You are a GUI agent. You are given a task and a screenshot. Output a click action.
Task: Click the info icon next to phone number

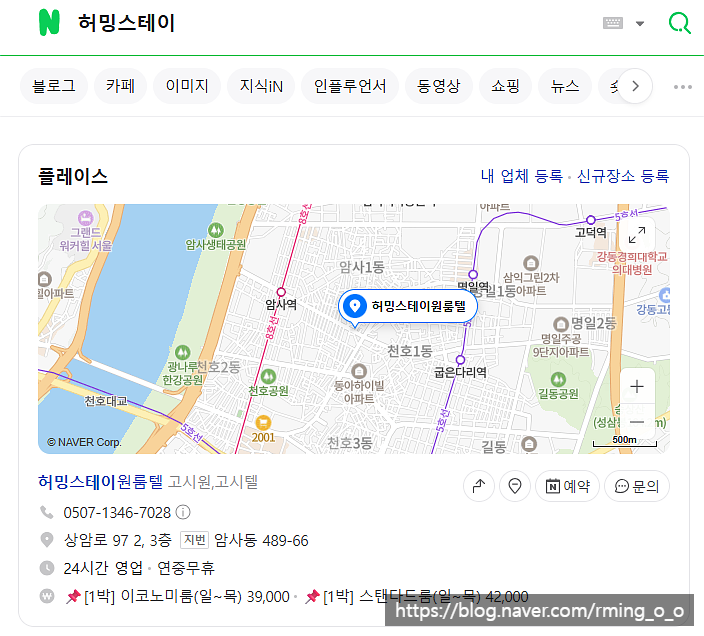[183, 512]
